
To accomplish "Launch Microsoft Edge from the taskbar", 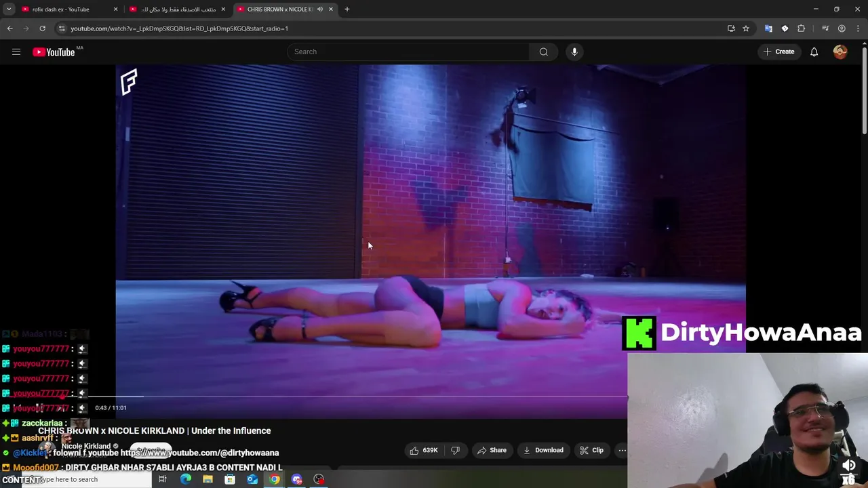I will (186, 479).
